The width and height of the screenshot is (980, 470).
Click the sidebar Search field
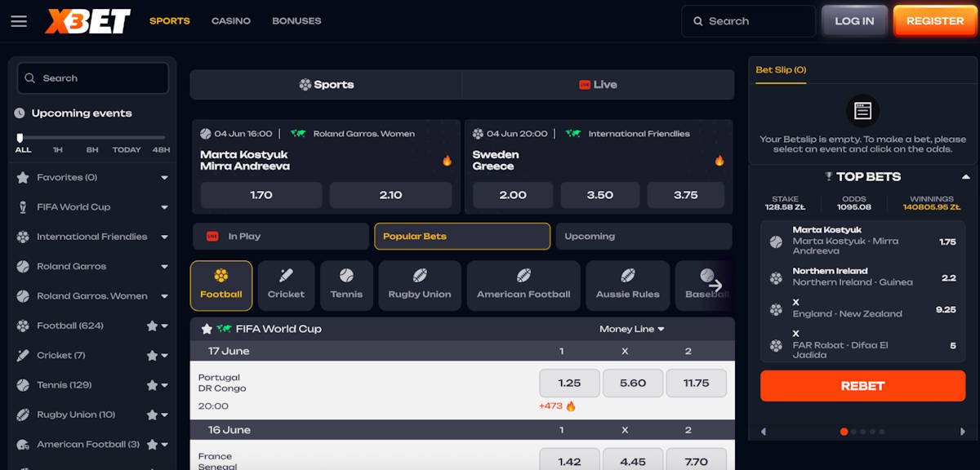click(x=93, y=78)
